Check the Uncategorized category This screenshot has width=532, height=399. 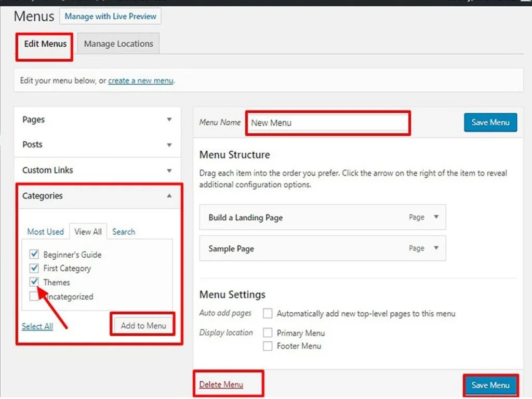pos(34,296)
